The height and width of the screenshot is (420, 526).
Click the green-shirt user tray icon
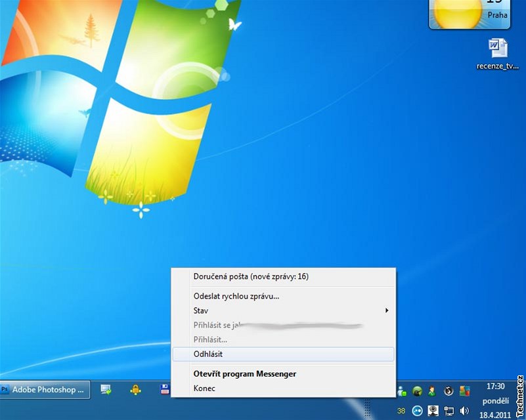[x=431, y=391]
